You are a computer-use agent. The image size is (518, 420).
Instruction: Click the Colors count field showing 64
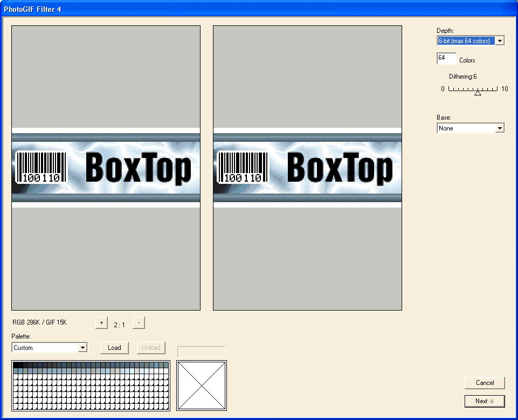[x=446, y=58]
